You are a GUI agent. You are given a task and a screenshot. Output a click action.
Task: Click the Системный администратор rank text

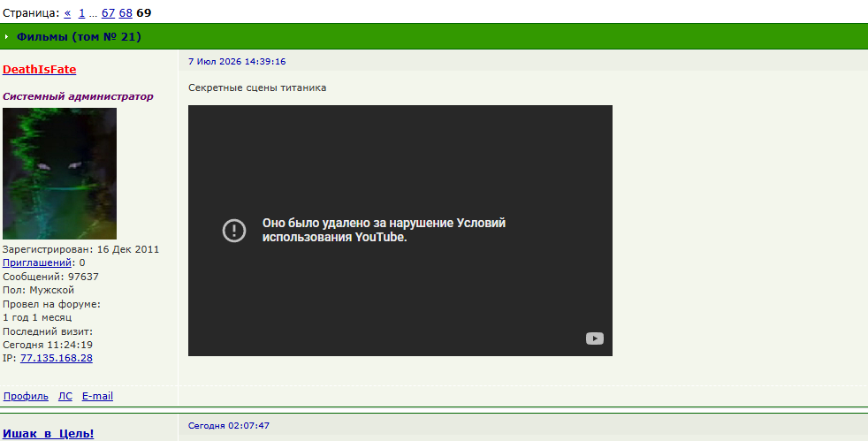(x=78, y=96)
